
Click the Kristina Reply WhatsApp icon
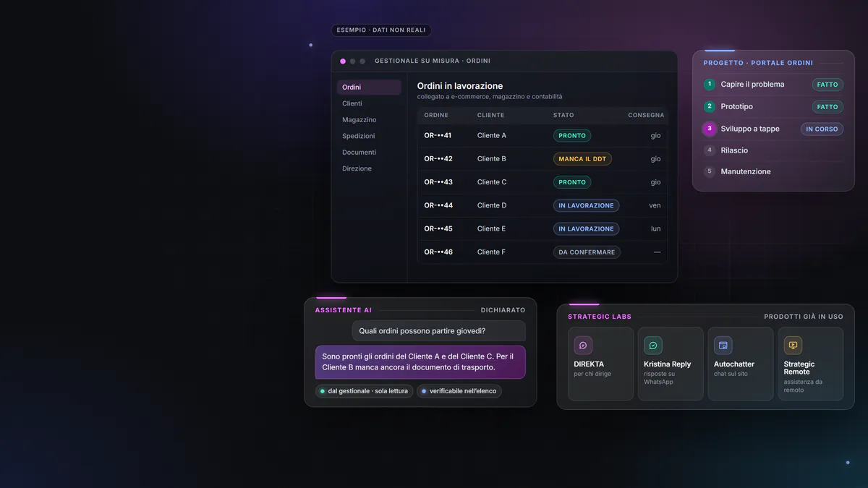click(x=653, y=346)
